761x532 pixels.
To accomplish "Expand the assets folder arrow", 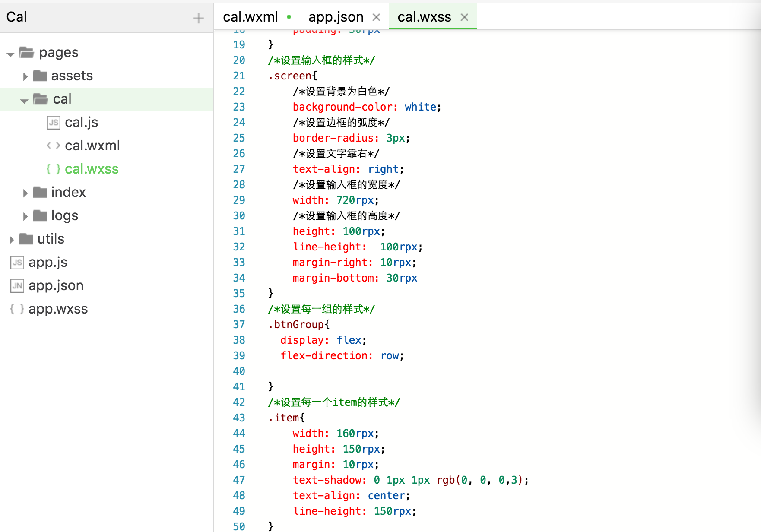I will 25,76.
